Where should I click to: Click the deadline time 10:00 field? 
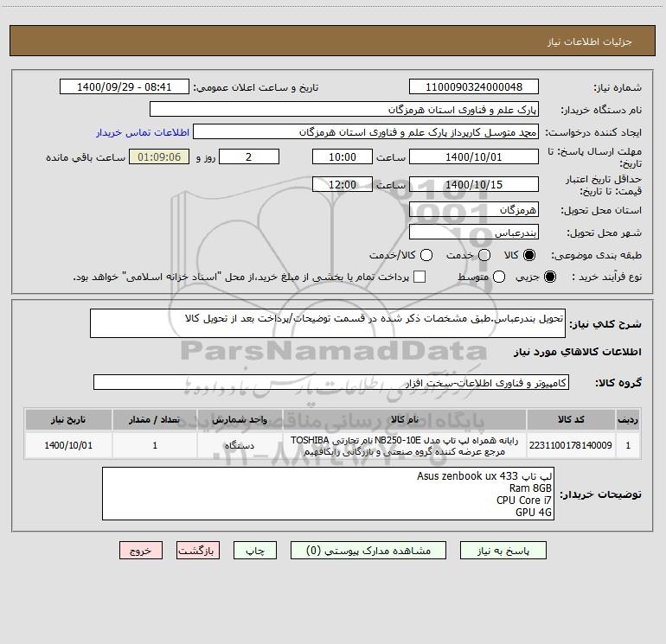click(343, 157)
